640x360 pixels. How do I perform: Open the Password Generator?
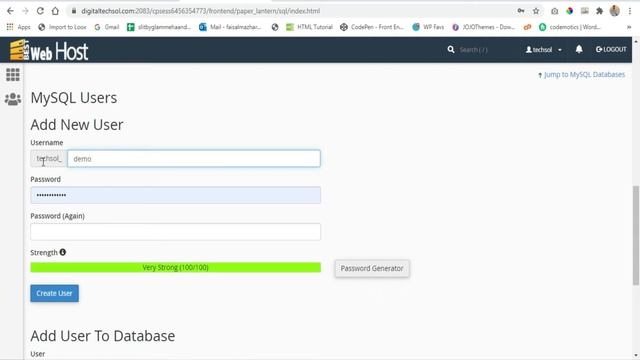(x=372, y=269)
